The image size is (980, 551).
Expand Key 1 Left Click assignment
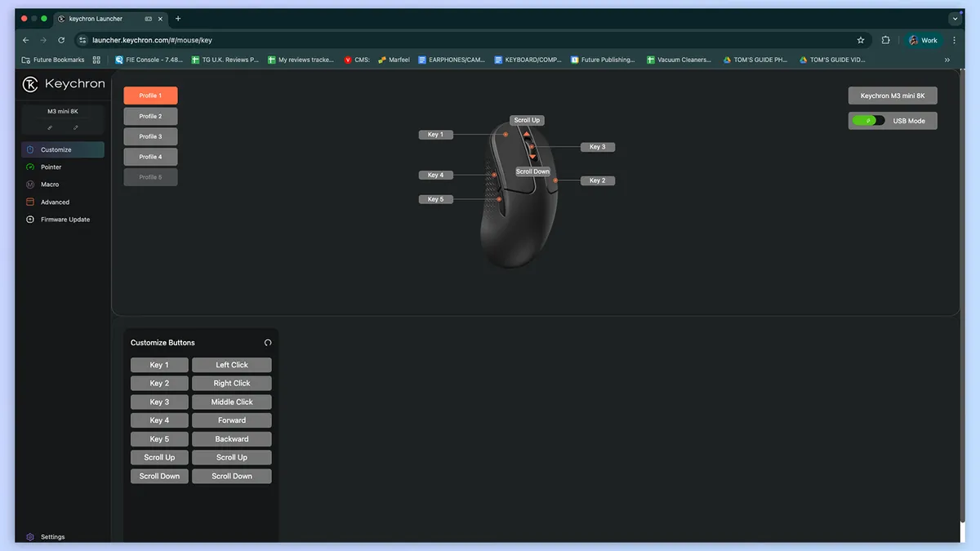(x=232, y=365)
